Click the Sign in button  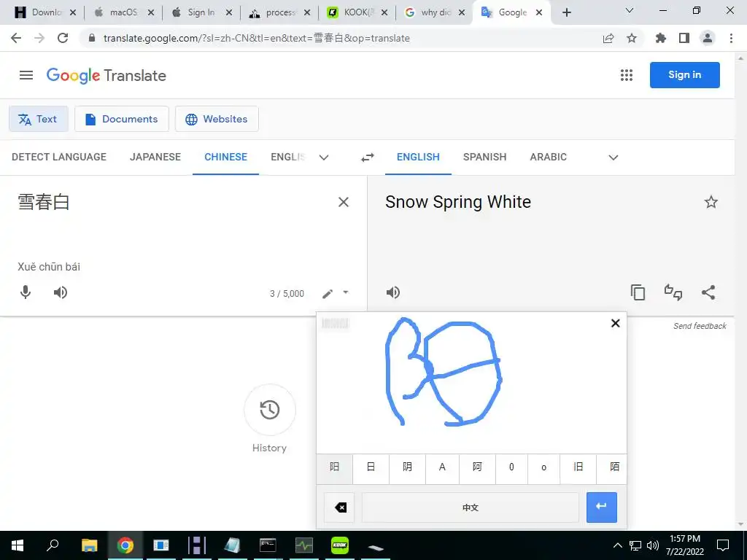click(684, 75)
